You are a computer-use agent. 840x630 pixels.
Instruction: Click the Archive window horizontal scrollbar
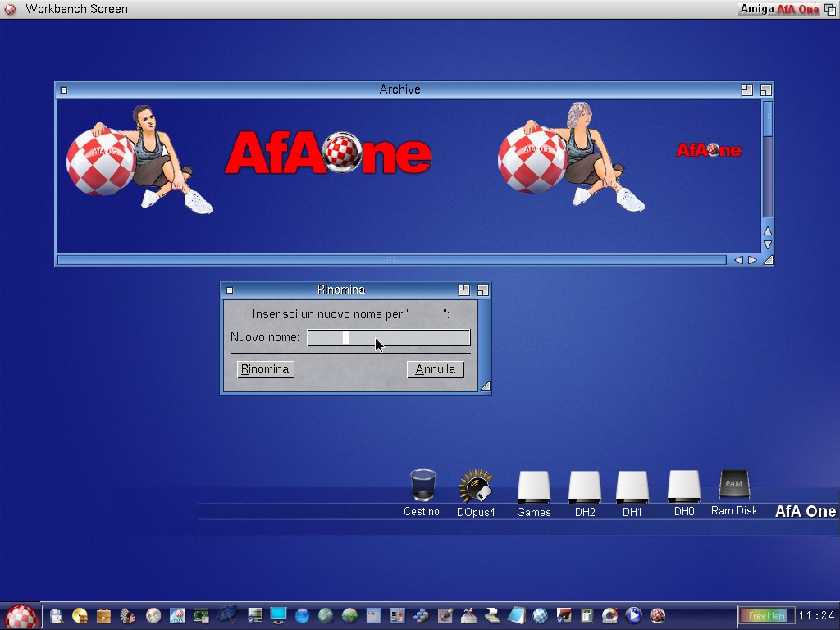click(x=391, y=260)
